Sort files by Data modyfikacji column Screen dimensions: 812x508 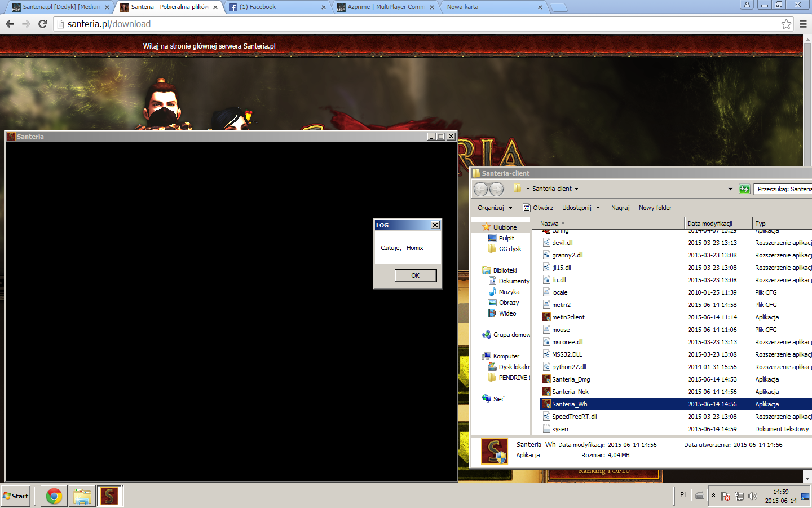(718, 224)
